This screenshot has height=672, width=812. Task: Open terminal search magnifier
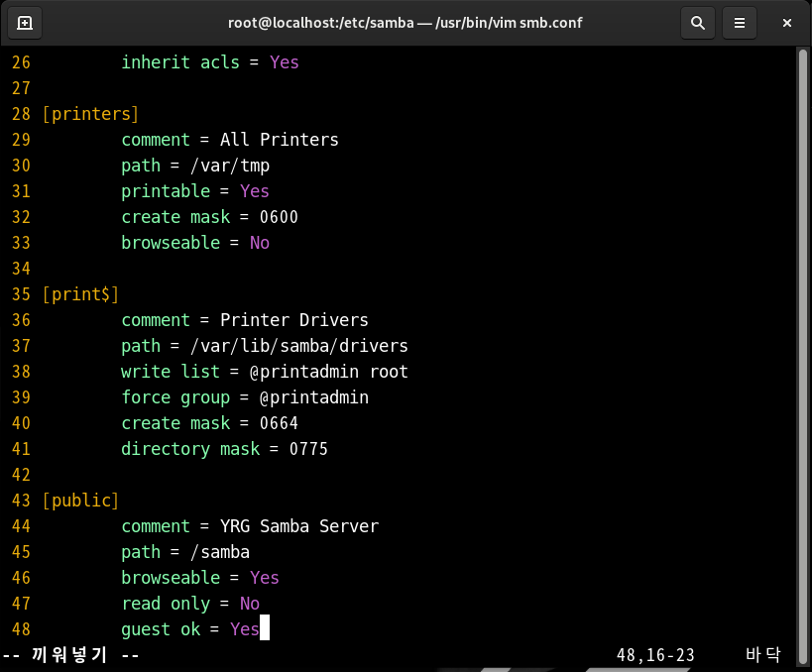click(698, 23)
